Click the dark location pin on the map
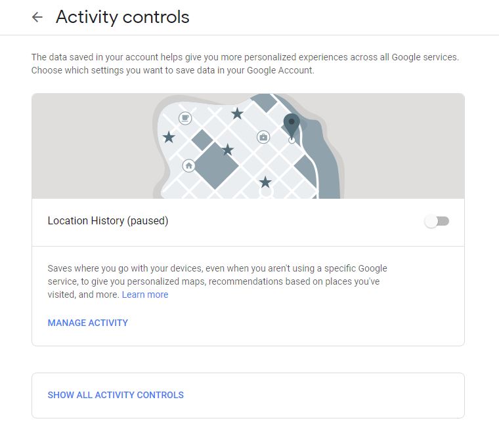The image size is (499, 448). 292,123
